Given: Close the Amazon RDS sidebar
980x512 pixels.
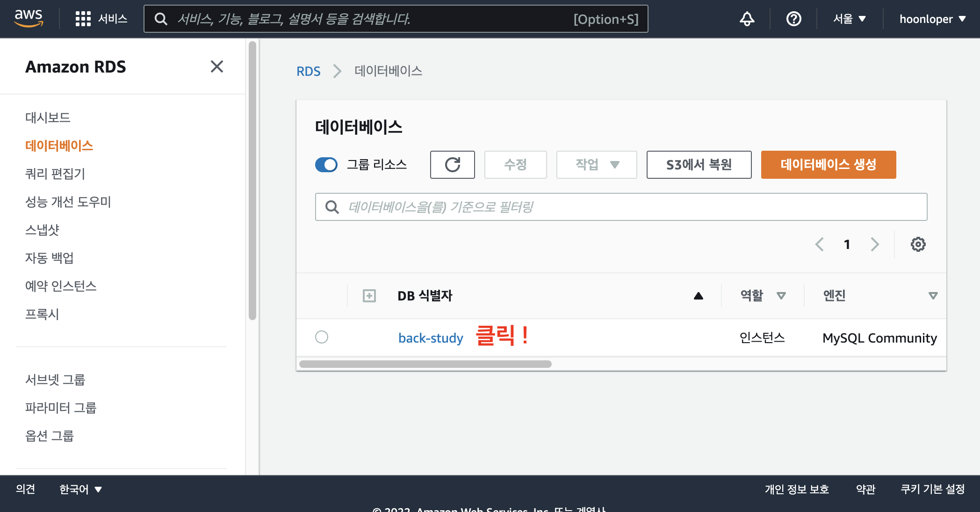Looking at the screenshot, I should (216, 66).
